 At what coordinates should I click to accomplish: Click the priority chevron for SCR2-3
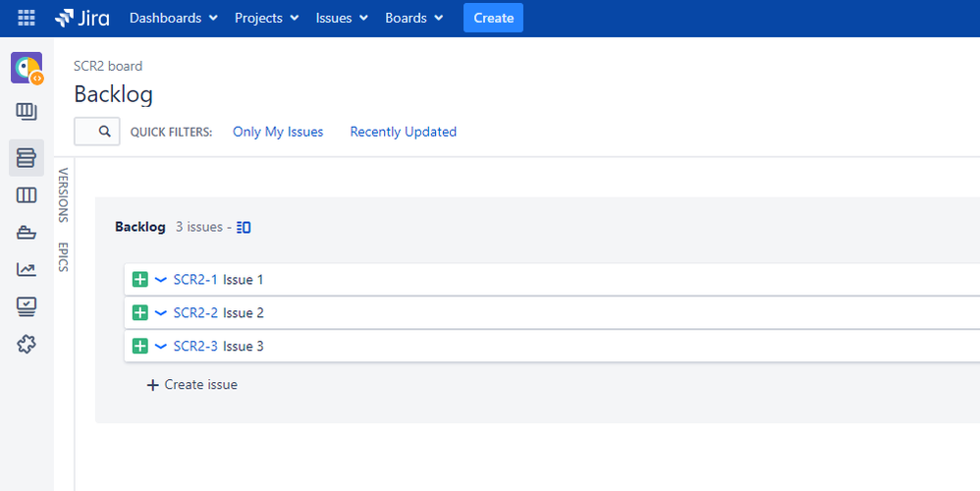161,346
